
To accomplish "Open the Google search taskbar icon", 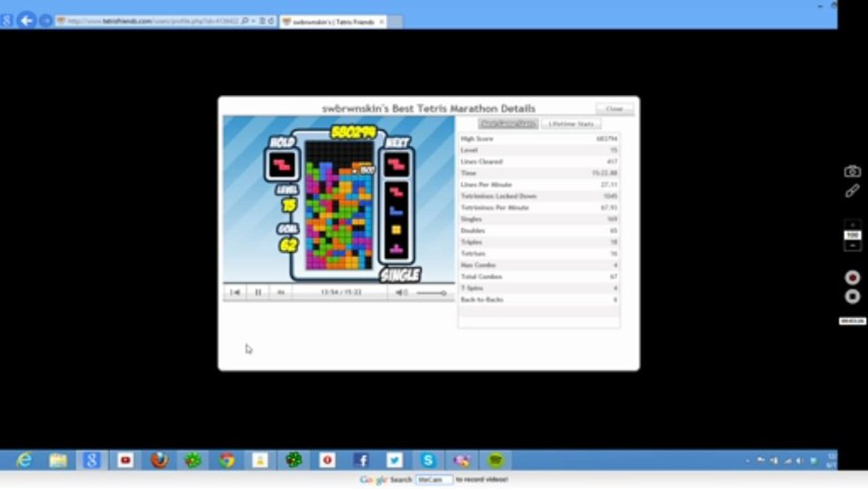I will click(x=92, y=460).
